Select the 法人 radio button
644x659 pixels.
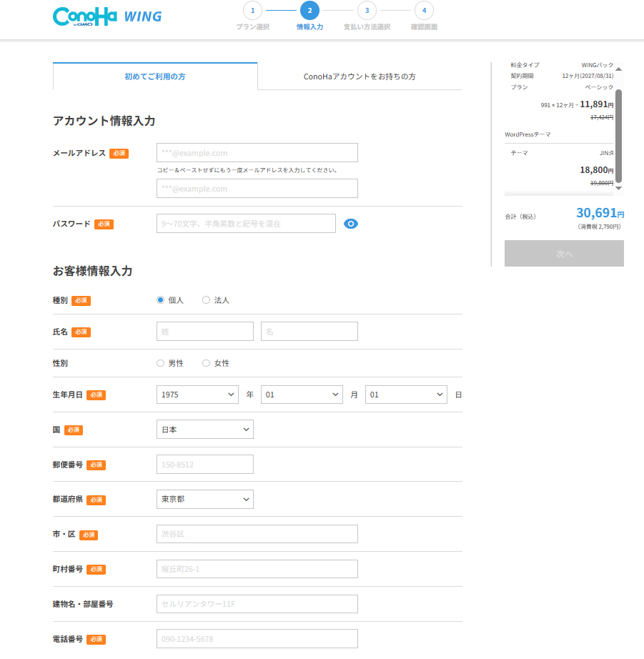pos(206,300)
